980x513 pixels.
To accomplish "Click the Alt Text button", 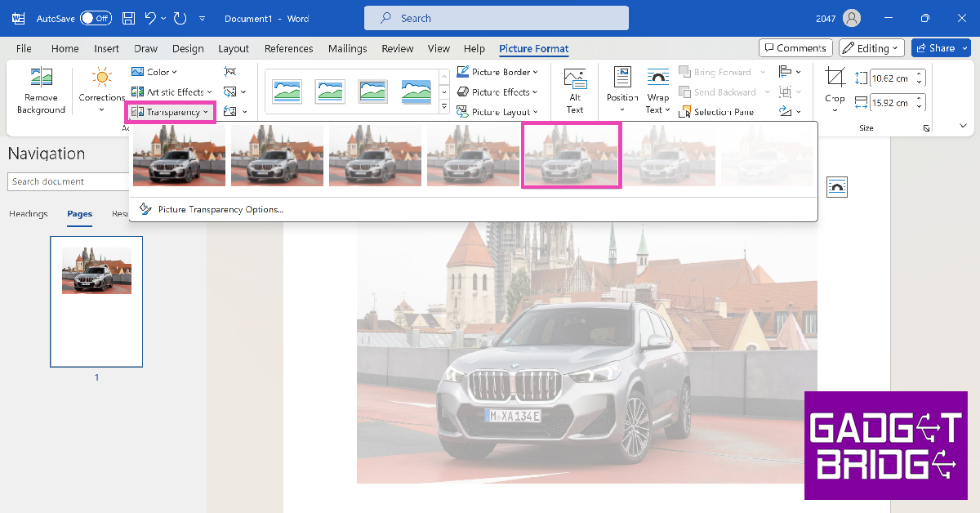I will click(x=575, y=91).
